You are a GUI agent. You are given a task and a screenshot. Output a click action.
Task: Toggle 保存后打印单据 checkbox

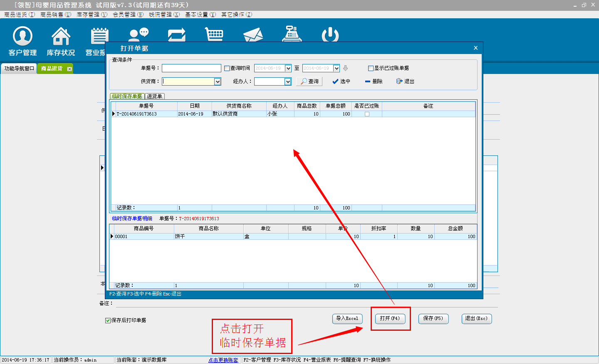[108, 320]
